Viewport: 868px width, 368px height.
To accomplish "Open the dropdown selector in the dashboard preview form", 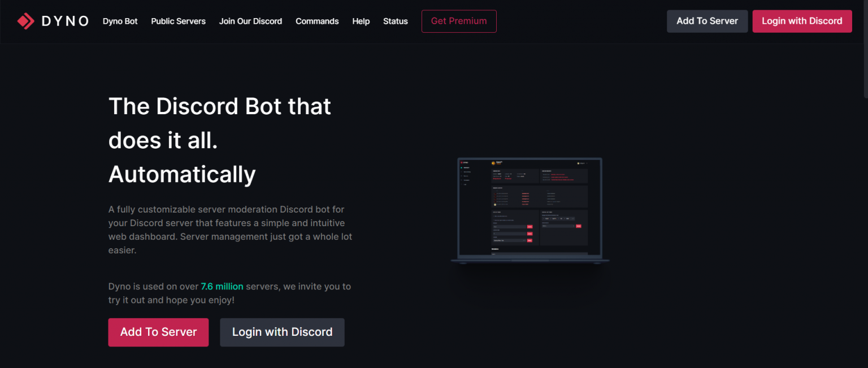I will (x=509, y=240).
